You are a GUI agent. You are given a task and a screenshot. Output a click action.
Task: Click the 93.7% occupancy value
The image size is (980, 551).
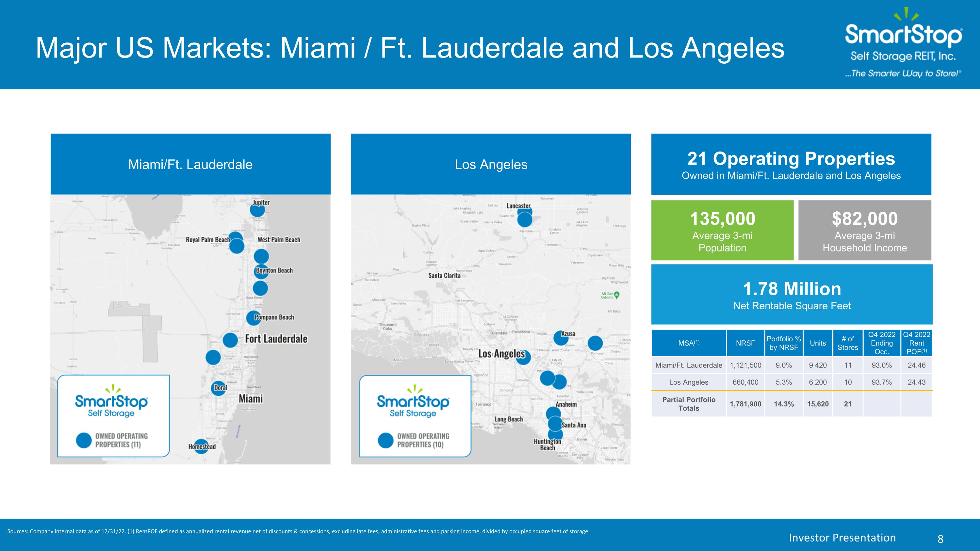[x=882, y=382]
